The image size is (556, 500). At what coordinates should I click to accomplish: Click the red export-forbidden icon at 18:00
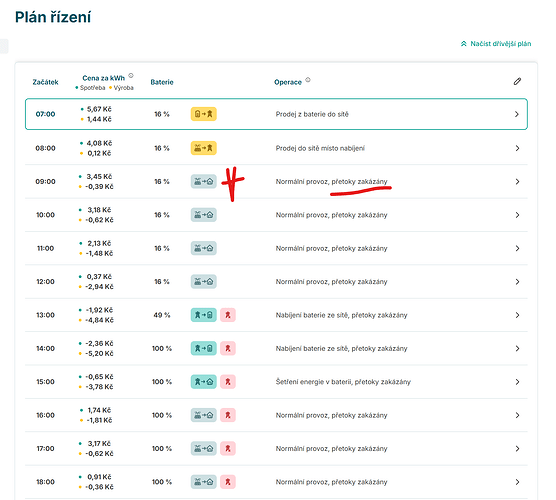point(228,482)
